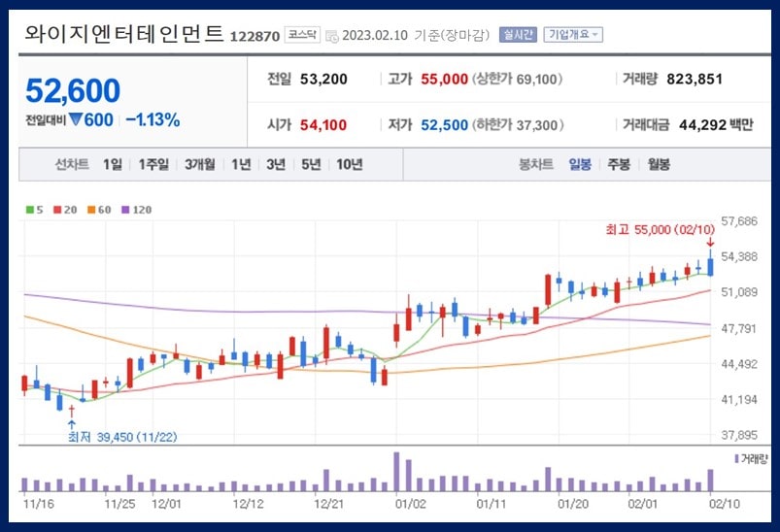Screen dimensions: 780x532
Task: Click the purple 120-day moving average swatch
Action: (x=125, y=210)
